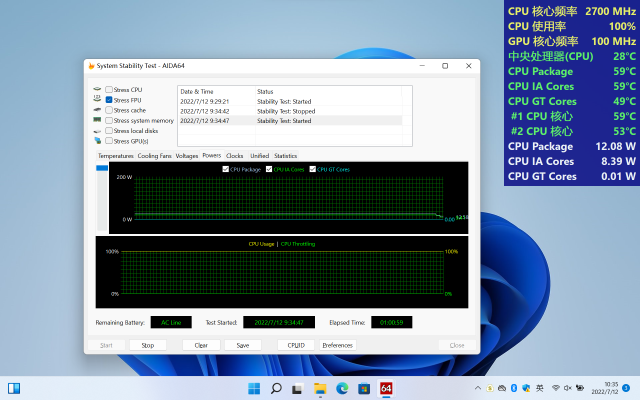The width and height of the screenshot is (640, 400).
Task: Open Windows Security tray icon
Action: click(x=526, y=388)
